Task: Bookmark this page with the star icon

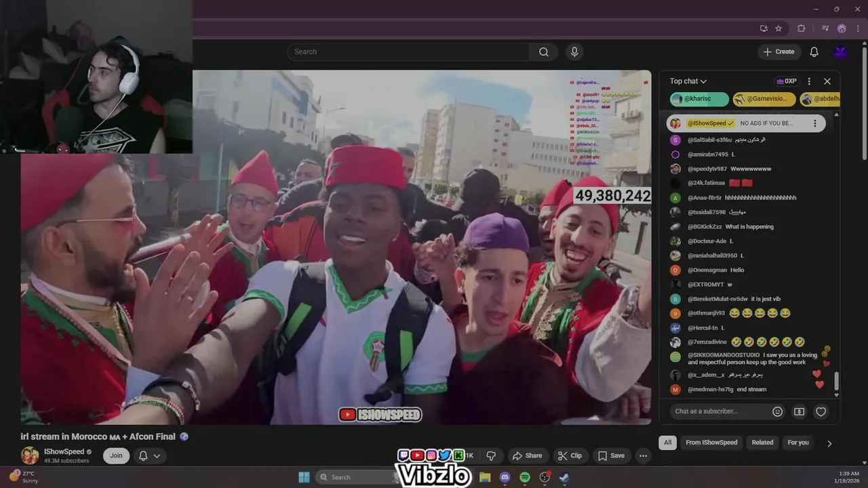Action: [x=778, y=28]
